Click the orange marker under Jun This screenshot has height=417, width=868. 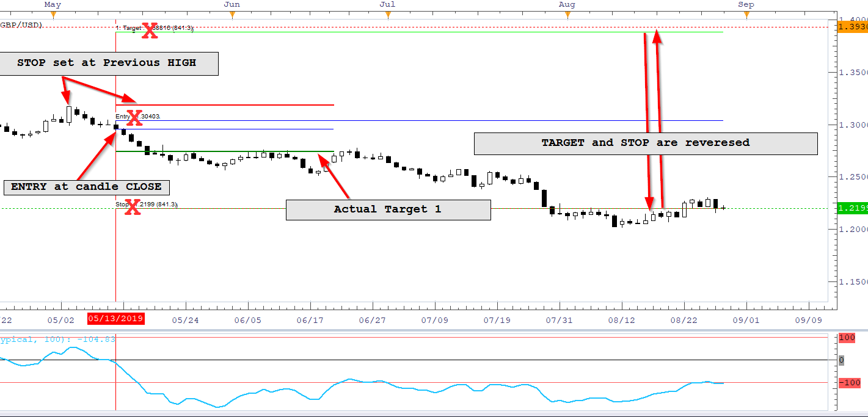pos(232,15)
